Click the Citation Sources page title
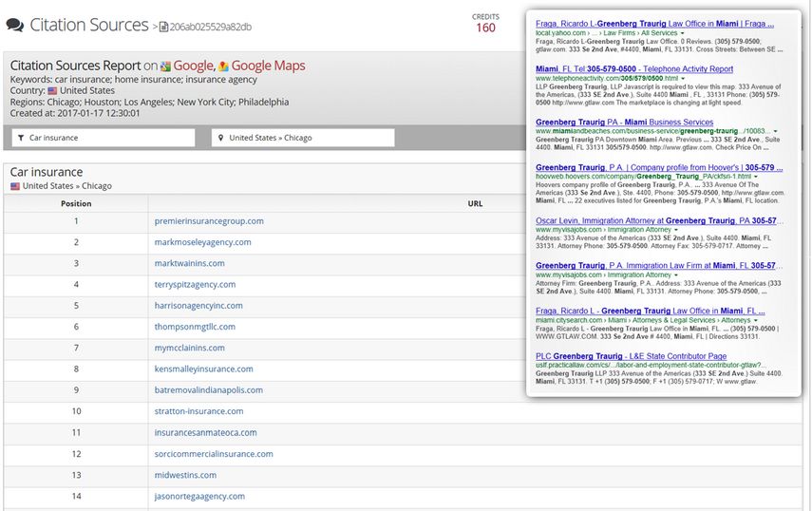This screenshot has height=511, width=812. point(89,25)
